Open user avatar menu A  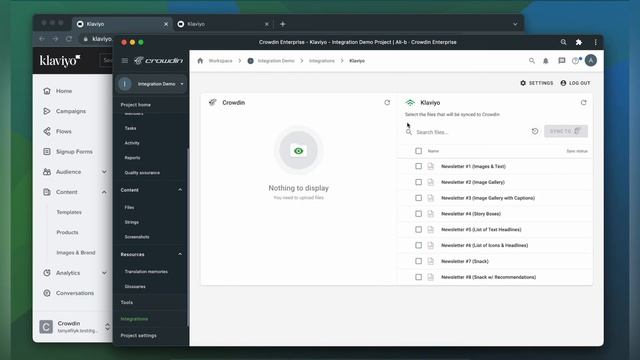(x=591, y=60)
